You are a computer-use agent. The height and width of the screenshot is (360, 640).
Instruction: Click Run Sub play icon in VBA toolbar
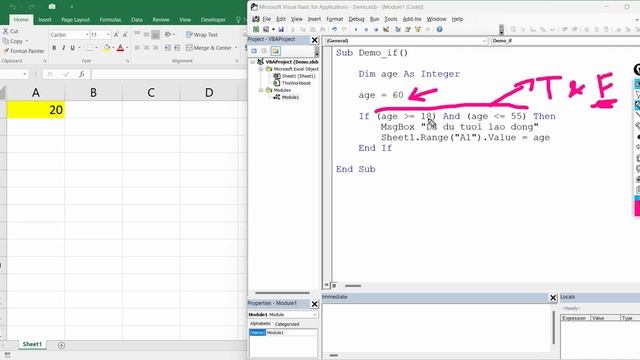point(356,29)
